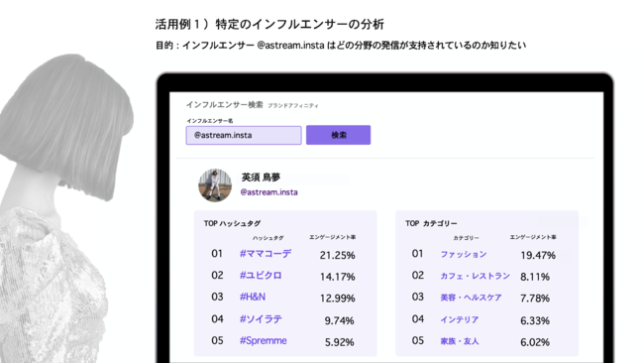Click the TOP カテゴリー panel title
This screenshot has height=363, width=644.
click(431, 223)
